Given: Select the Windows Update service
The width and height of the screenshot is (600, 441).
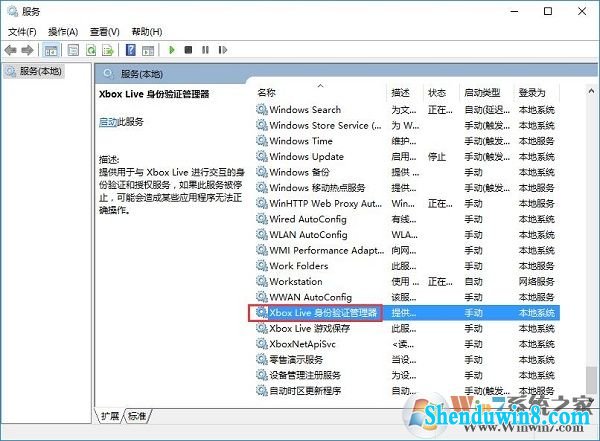Looking at the screenshot, I should pos(408,157).
